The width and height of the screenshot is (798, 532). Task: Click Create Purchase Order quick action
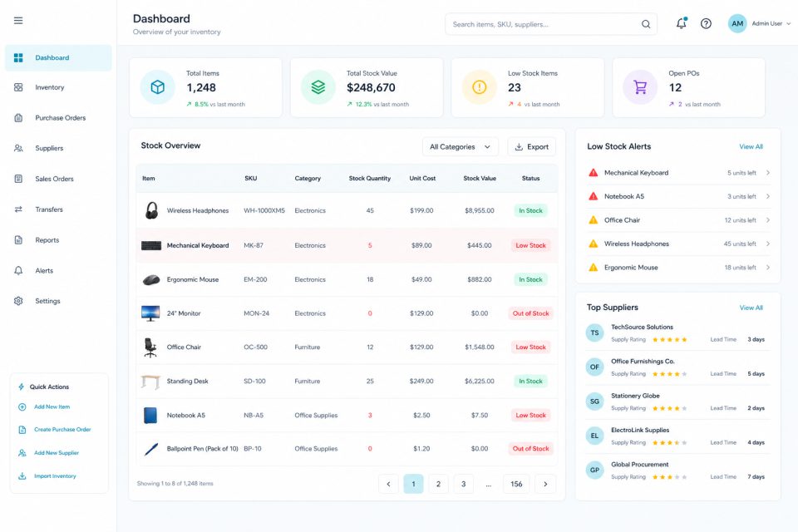pyautogui.click(x=55, y=430)
